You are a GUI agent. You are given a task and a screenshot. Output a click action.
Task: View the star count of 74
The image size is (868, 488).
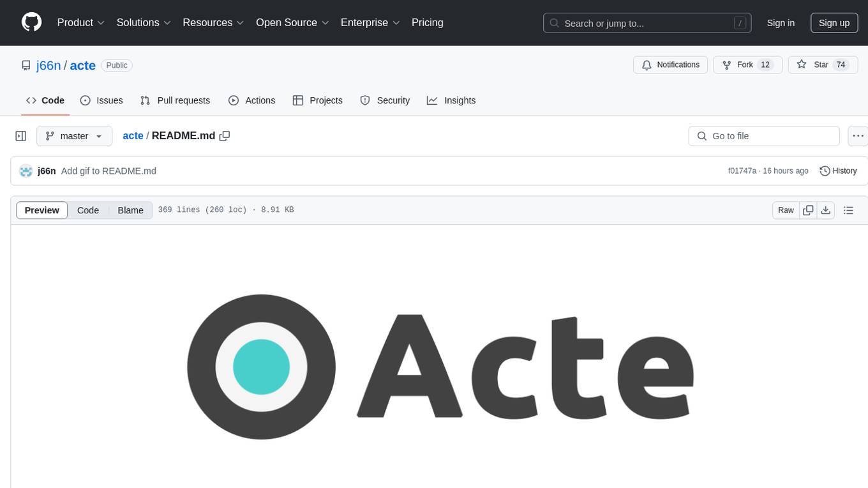point(841,65)
